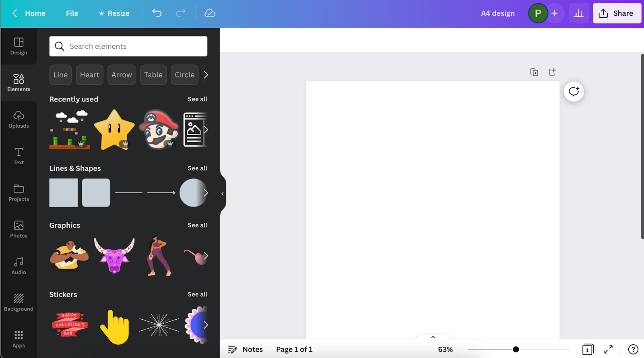Toggle the grid view page icon
This screenshot has height=358, width=644.
[x=587, y=349]
